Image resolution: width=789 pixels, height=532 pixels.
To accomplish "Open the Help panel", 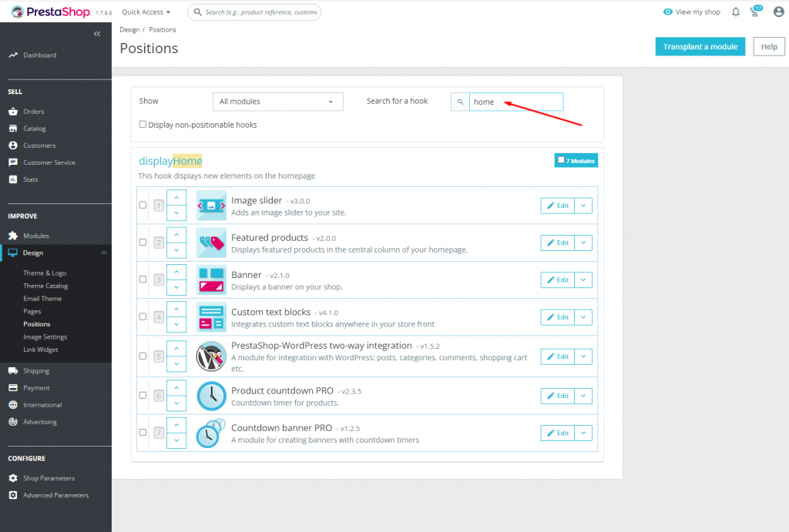I will [x=768, y=46].
